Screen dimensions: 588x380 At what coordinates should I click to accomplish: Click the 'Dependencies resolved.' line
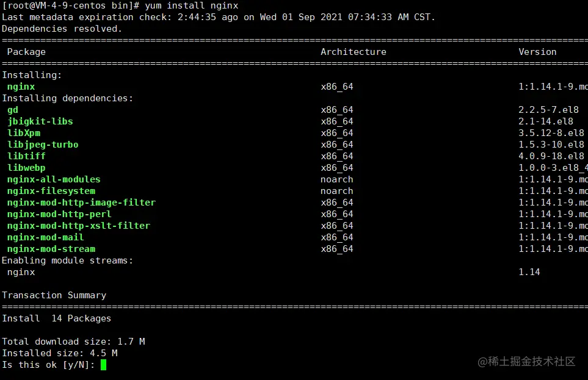click(62, 29)
